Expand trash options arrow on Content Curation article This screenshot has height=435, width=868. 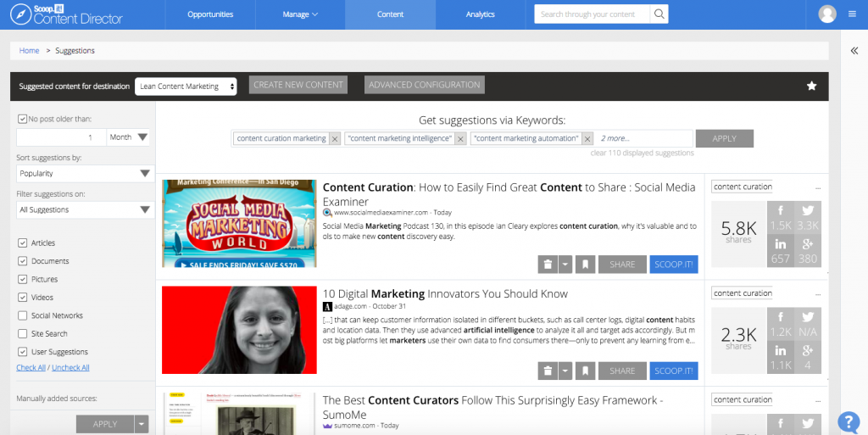(565, 265)
